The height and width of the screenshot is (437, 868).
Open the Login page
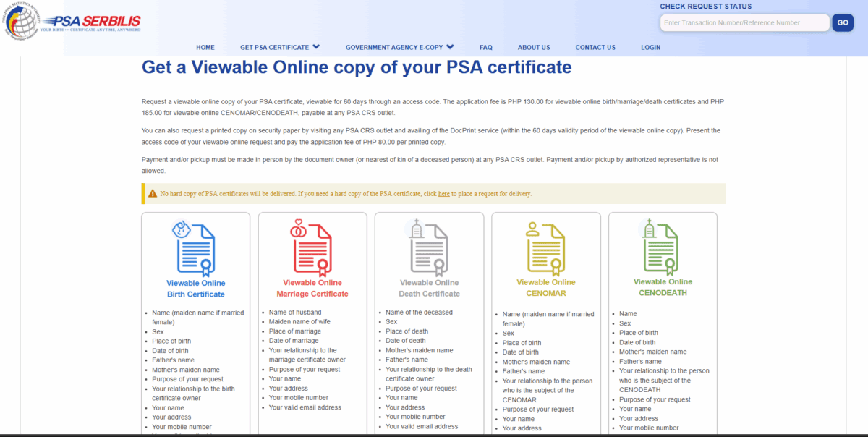point(650,48)
